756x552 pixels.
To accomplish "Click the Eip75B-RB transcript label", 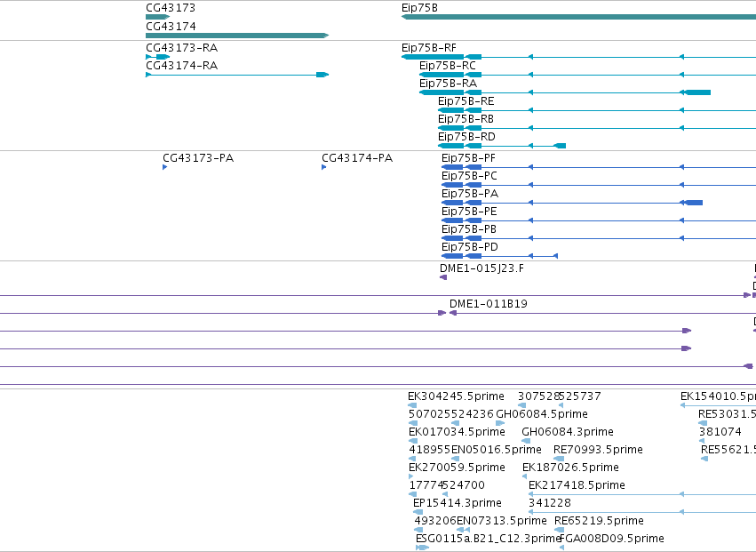I will click(x=466, y=119).
